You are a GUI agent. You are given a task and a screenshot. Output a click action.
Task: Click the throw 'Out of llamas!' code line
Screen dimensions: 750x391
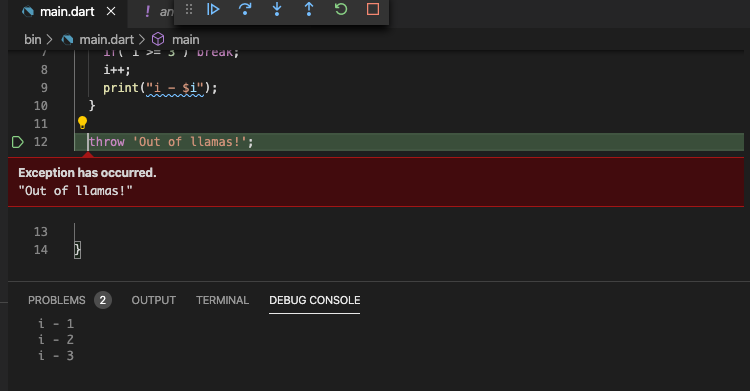(171, 142)
